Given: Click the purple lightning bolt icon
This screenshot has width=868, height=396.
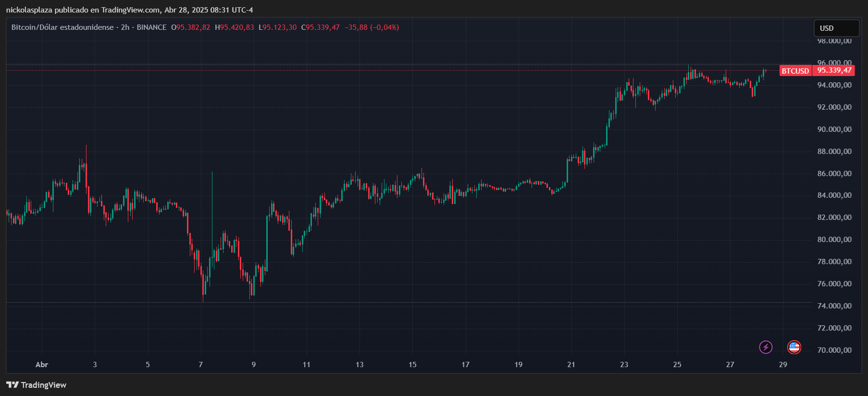Looking at the screenshot, I should click(x=766, y=347).
